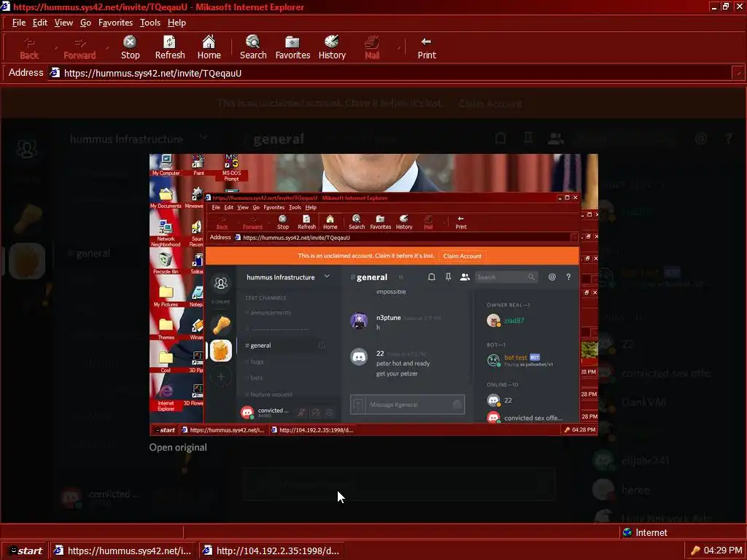Click the page icon in the address bar
The height and width of the screenshot is (560, 747).
(55, 73)
